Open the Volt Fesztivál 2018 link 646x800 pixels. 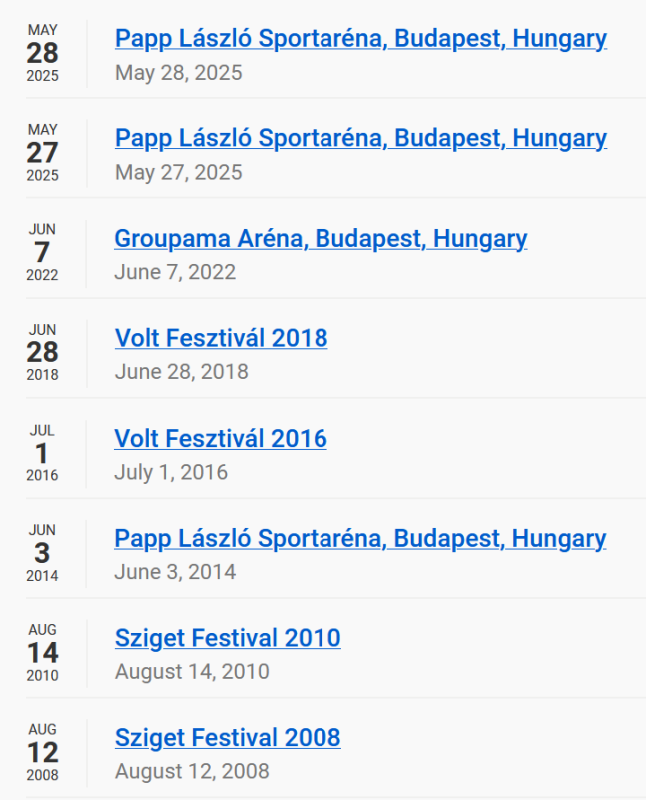(x=221, y=338)
